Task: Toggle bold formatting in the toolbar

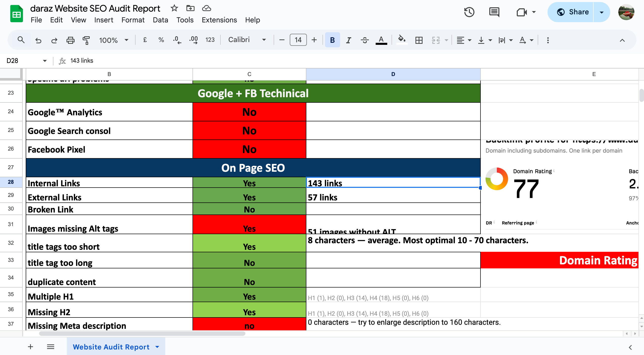Action: pyautogui.click(x=332, y=40)
